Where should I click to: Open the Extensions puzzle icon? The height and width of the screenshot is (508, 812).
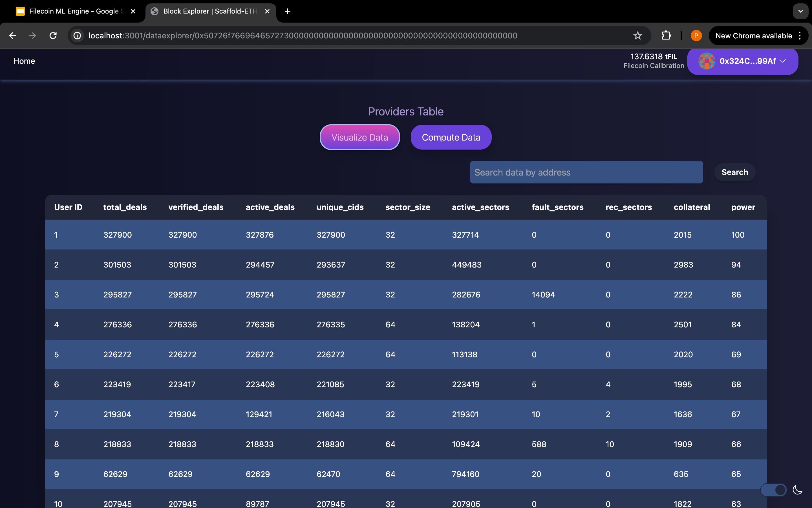666,36
